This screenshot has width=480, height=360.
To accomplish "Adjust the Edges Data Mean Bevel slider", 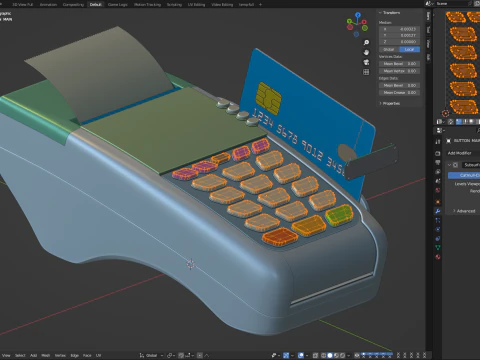I will pyautogui.click(x=399, y=85).
